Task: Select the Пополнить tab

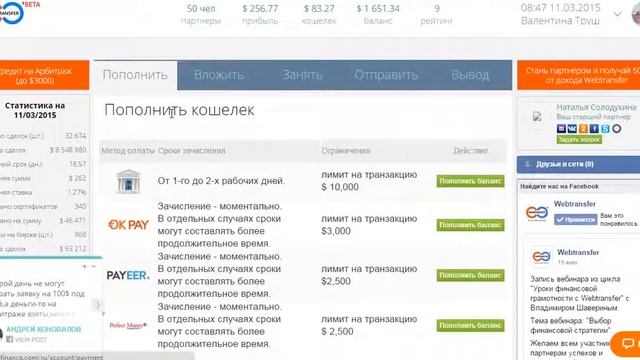Action: 135,75
